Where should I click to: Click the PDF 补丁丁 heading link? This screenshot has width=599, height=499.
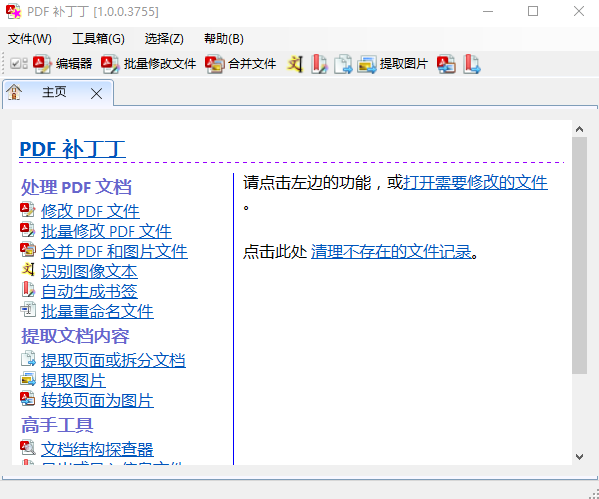[x=72, y=149]
